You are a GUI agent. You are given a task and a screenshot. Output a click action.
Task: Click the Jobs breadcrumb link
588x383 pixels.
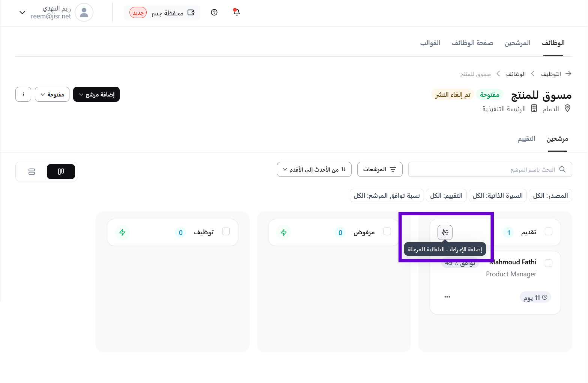pos(516,74)
